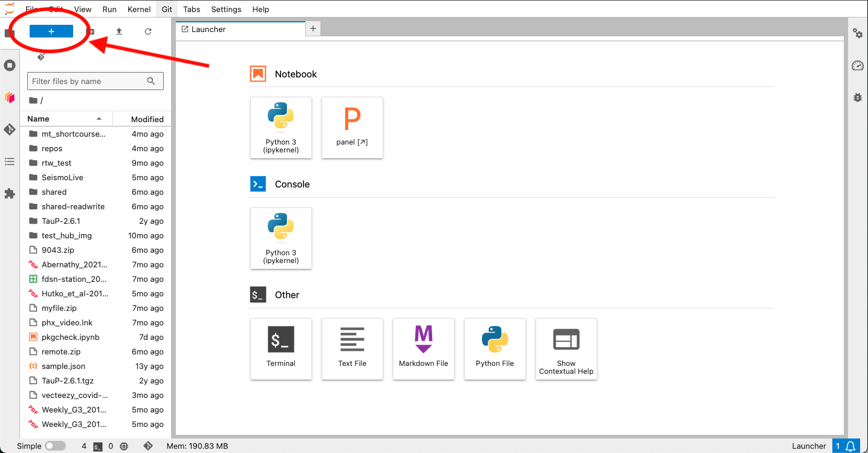The image size is (868, 453).
Task: Open the Settings menu
Action: coord(226,9)
